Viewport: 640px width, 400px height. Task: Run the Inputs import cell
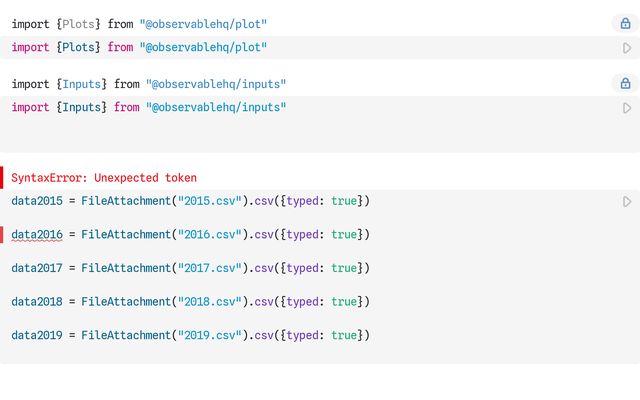[x=627, y=108]
